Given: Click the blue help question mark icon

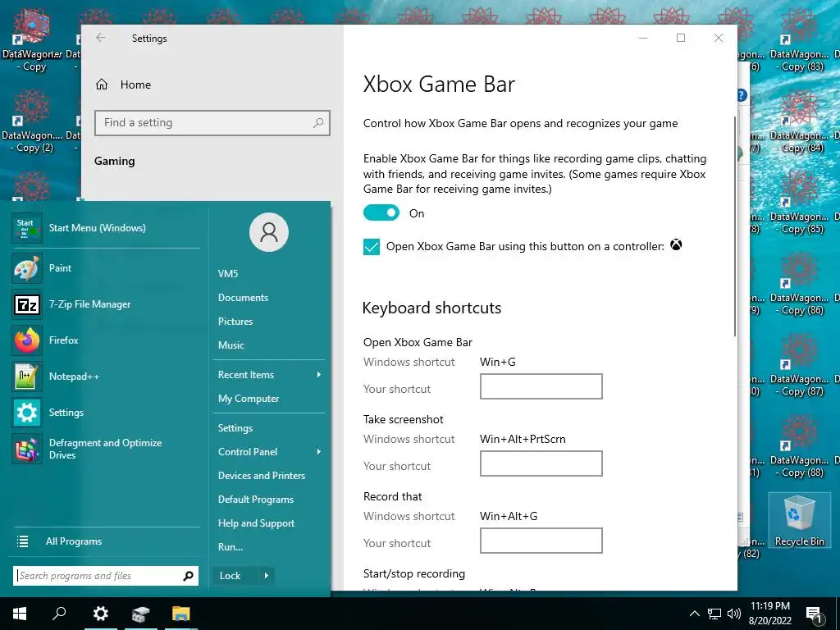Looking at the screenshot, I should [742, 95].
